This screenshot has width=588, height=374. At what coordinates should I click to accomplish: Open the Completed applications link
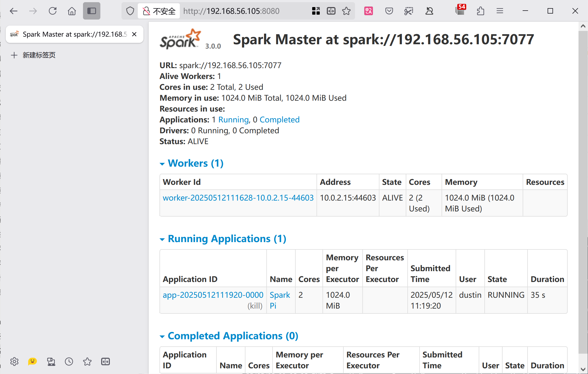click(x=280, y=120)
